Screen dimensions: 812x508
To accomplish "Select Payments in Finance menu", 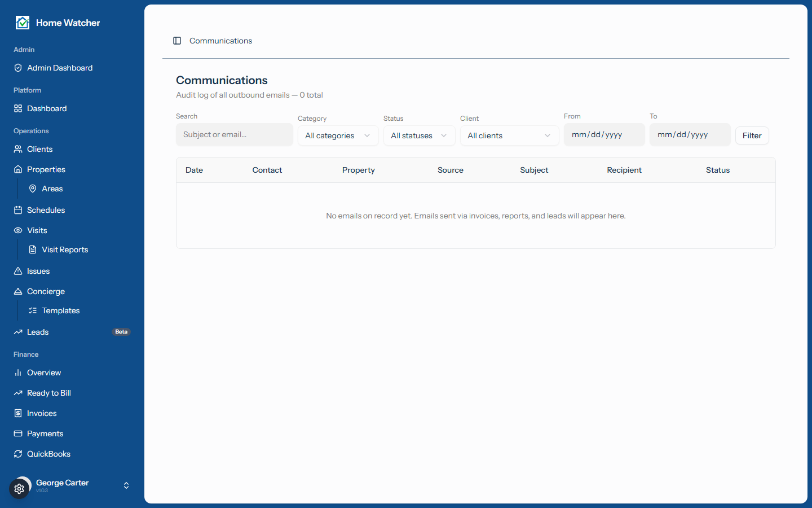I will coord(72,433).
